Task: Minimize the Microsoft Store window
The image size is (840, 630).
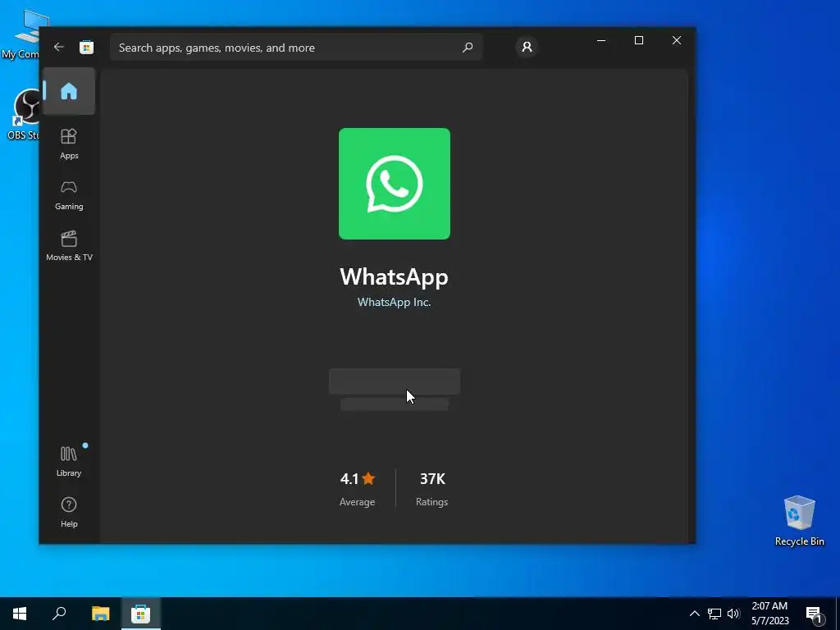Action: [x=601, y=41]
